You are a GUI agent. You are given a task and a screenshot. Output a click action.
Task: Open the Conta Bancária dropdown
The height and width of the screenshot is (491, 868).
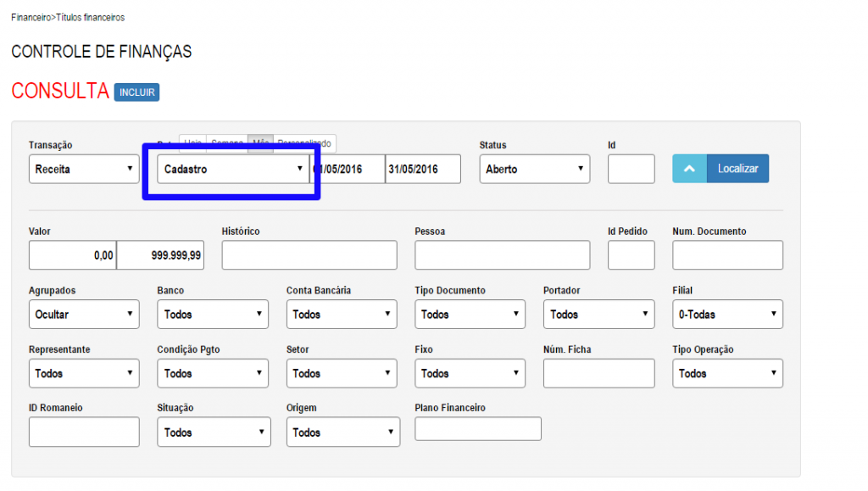pyautogui.click(x=342, y=314)
